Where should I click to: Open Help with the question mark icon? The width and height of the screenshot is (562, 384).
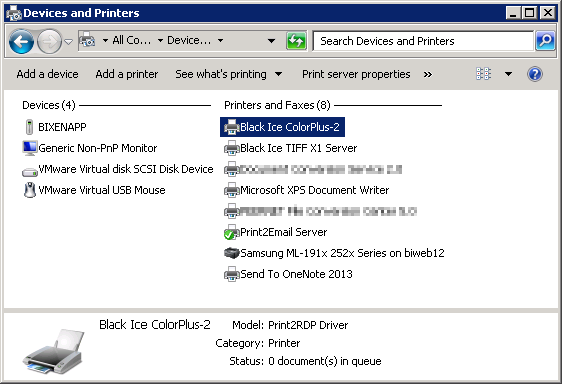pos(534,74)
